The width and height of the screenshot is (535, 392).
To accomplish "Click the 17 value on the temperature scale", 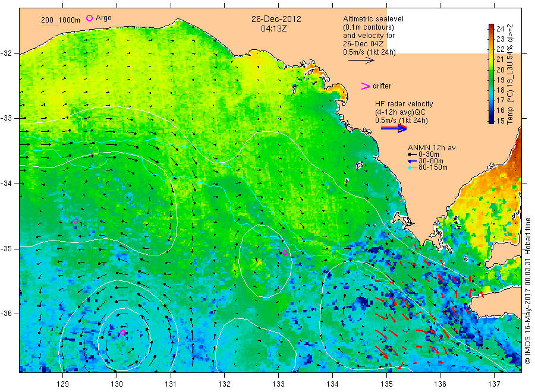I will point(500,100).
